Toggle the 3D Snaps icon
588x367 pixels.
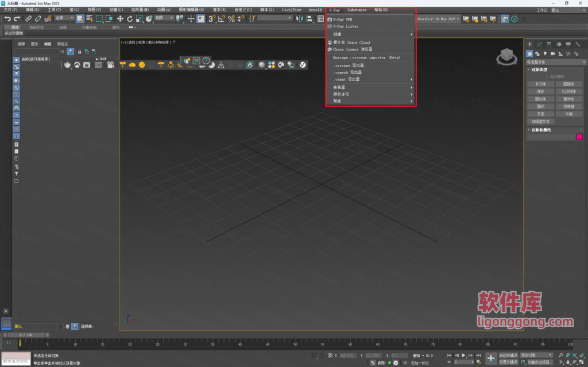coord(211,18)
